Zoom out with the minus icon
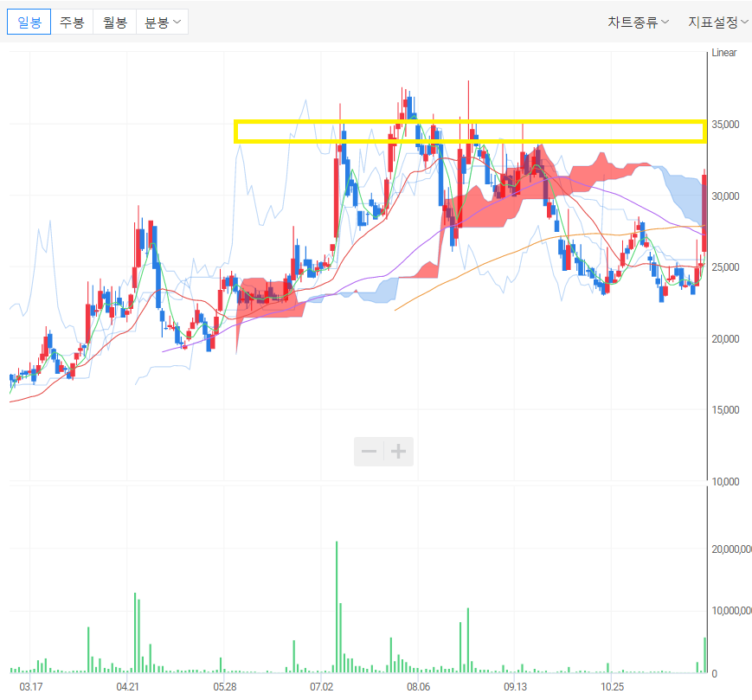 pyautogui.click(x=369, y=451)
